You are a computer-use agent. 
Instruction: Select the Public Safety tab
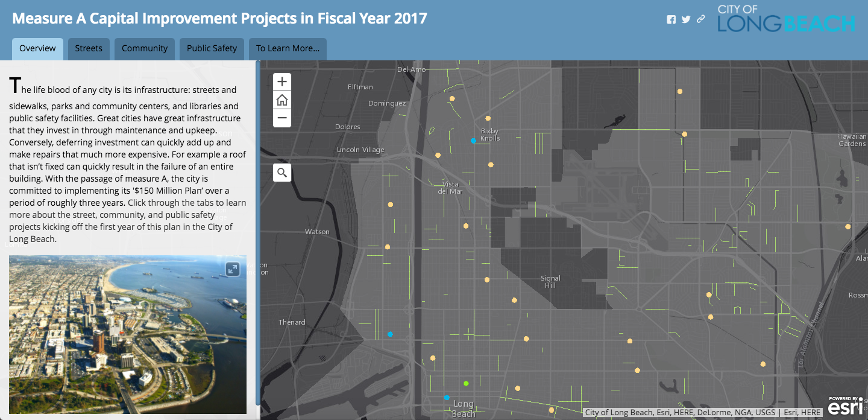point(212,49)
